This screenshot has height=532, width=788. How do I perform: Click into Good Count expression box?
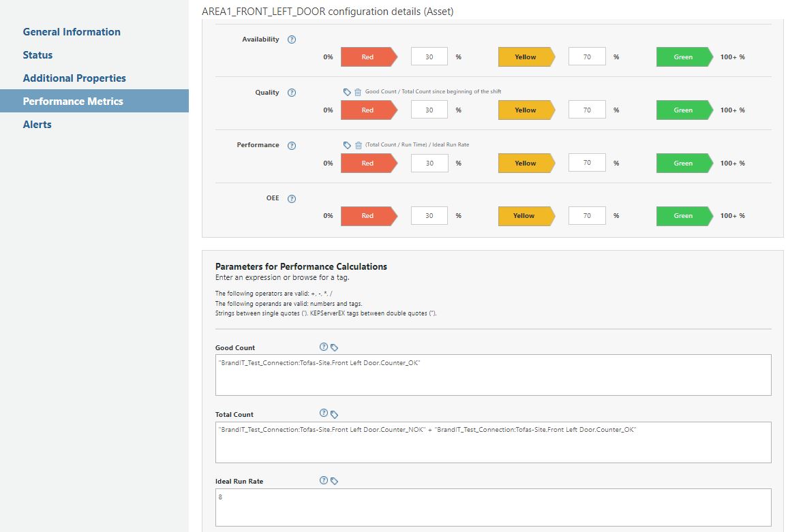pos(493,375)
